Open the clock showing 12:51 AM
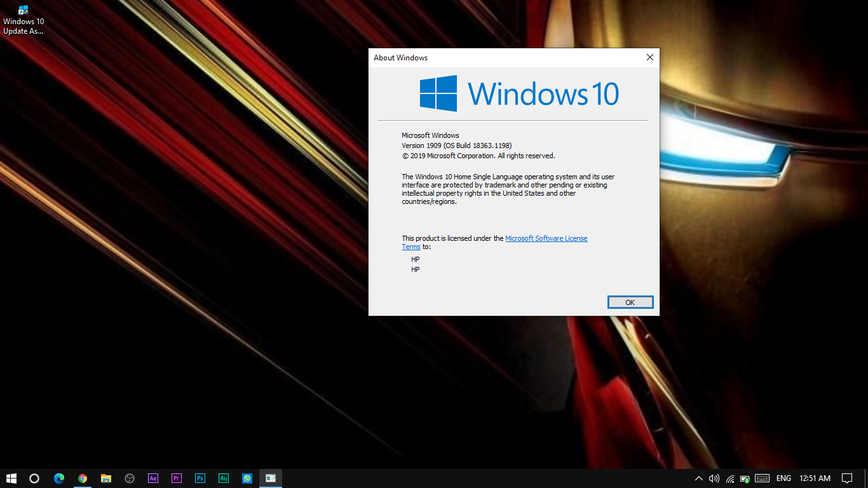This screenshot has width=868, height=488. coord(815,478)
